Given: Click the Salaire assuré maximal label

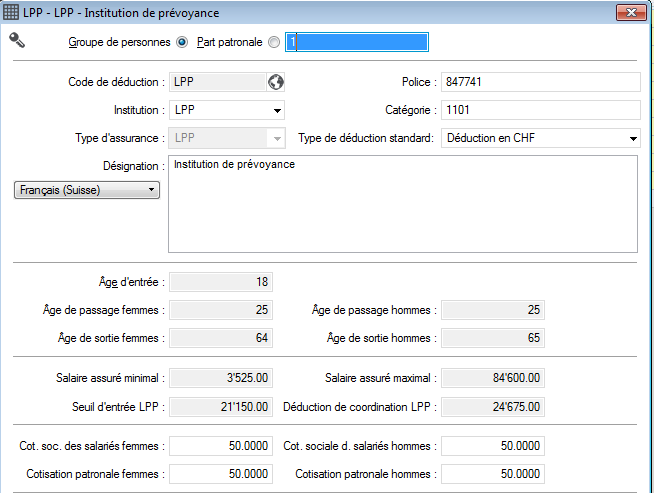Looking at the screenshot, I should 380,378.
